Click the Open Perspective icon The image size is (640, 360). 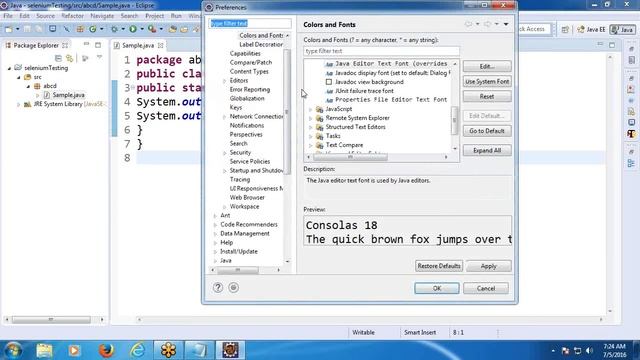(565, 29)
